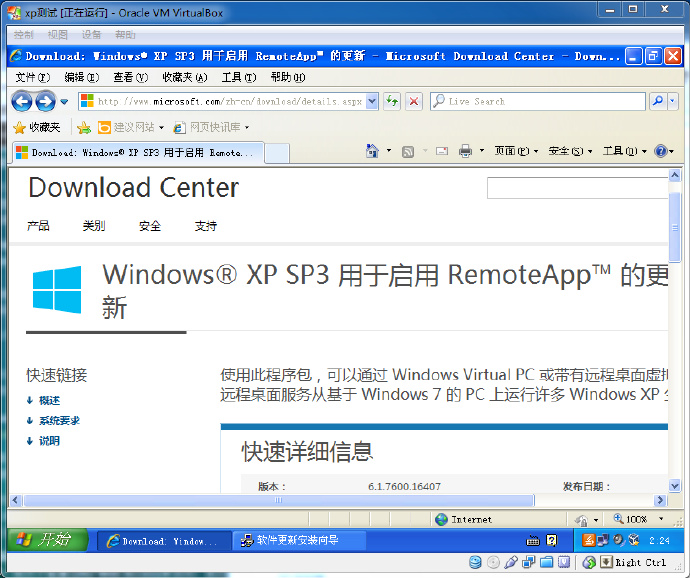Jump to 系统要求 quick link
The image size is (690, 578).
click(x=59, y=421)
